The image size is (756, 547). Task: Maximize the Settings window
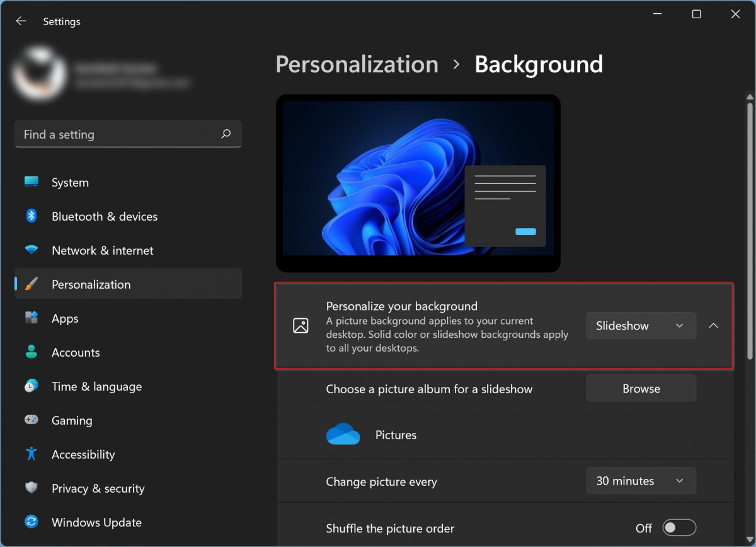(696, 14)
